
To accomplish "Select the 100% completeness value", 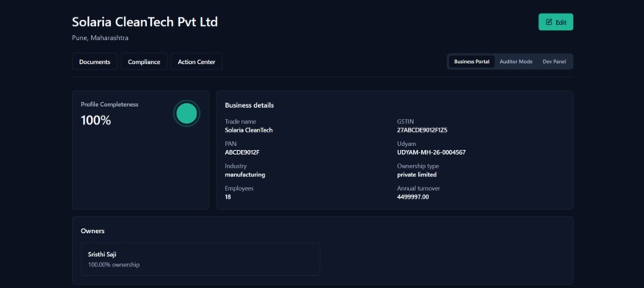I will 96,120.
